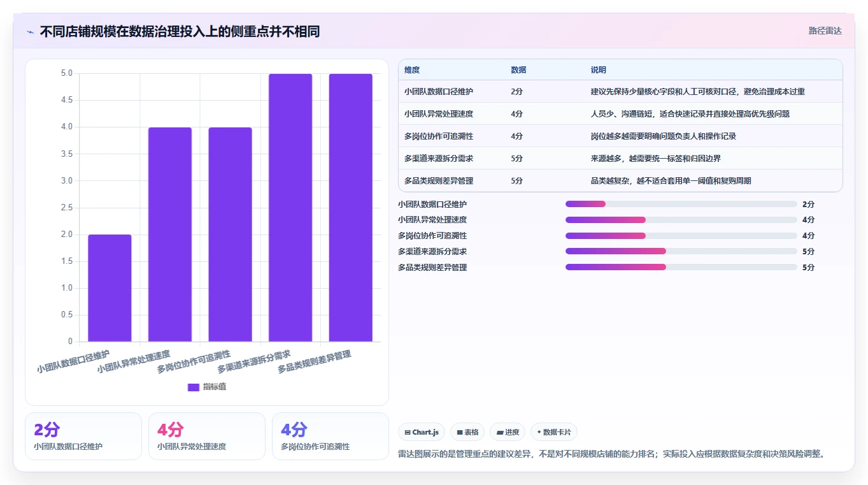Click the 多岗位协作可追溯性 progress bar
The image size is (868, 485).
coord(681,236)
